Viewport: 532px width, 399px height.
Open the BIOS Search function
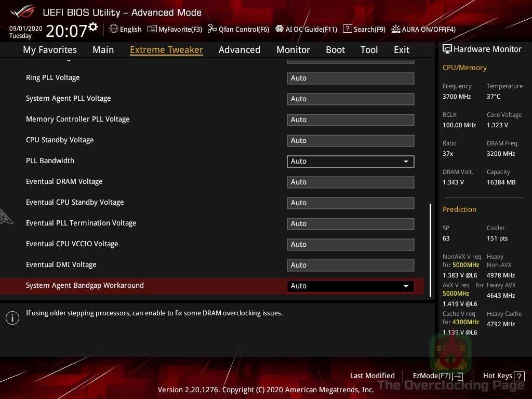coord(364,29)
